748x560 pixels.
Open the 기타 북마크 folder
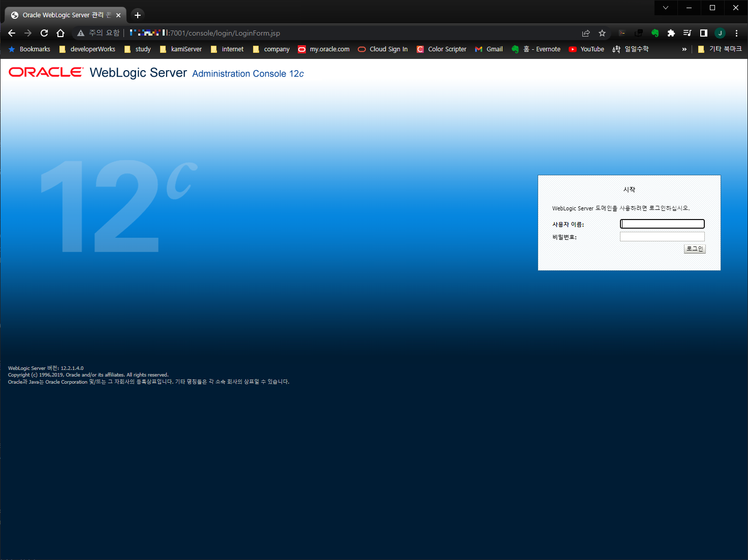pos(720,49)
